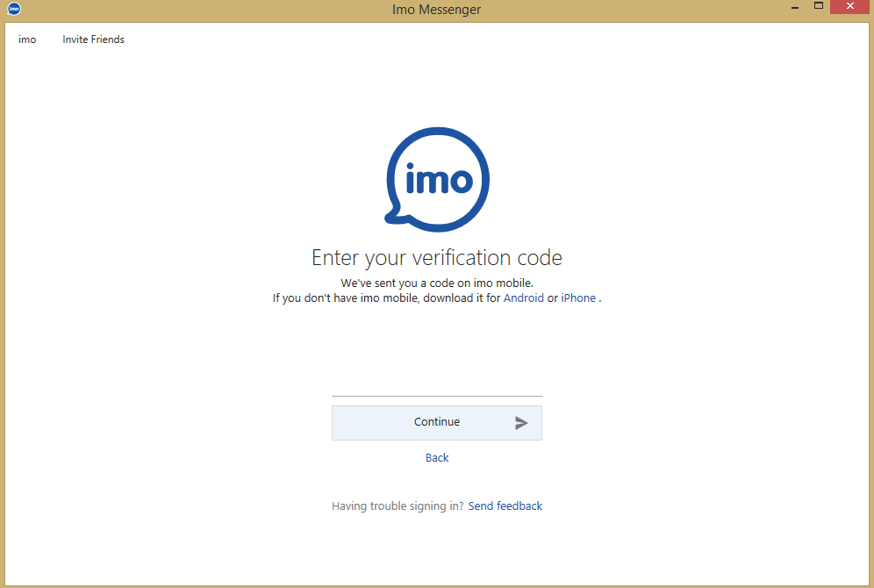Open the iPhone download link
Screen dimensions: 874x588
[x=578, y=298]
